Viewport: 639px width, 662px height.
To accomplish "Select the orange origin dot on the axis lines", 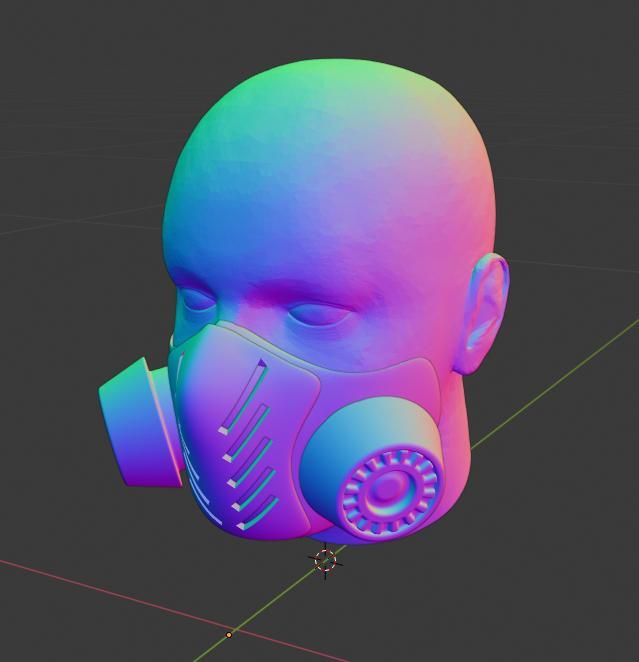I will tap(229, 635).
